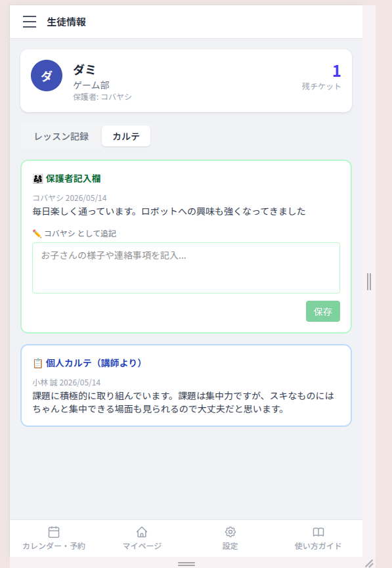Select the カルテ tab
The width and height of the screenshot is (392, 568).
click(126, 136)
